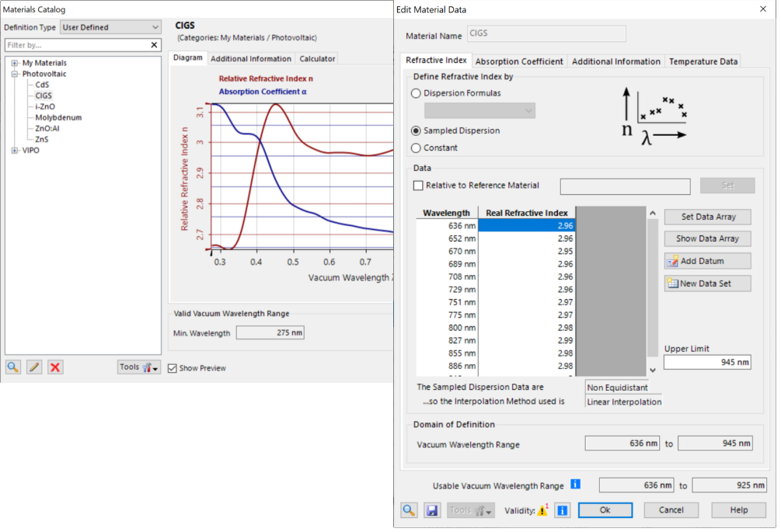
Task: Click the floppy disk save icon
Action: (432, 510)
